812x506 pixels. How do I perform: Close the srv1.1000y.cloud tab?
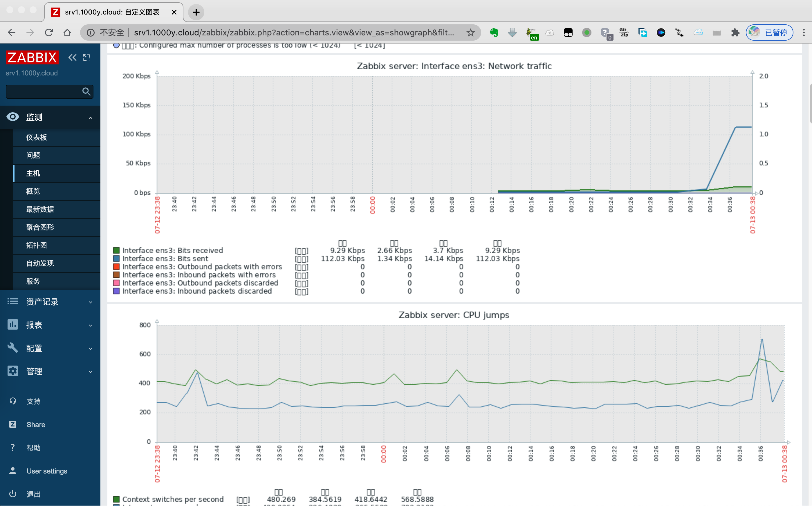[x=174, y=12]
